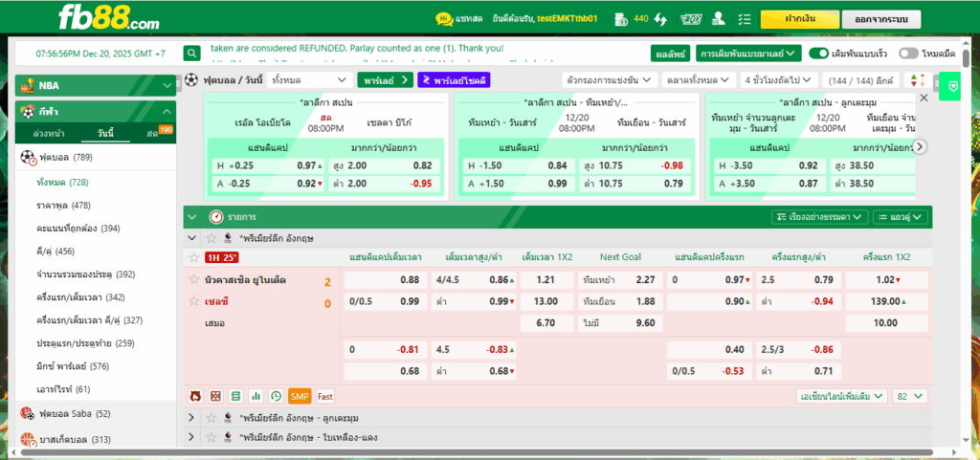Click the green stacked list icon
Viewport: 980px width, 460px height.
[235, 396]
